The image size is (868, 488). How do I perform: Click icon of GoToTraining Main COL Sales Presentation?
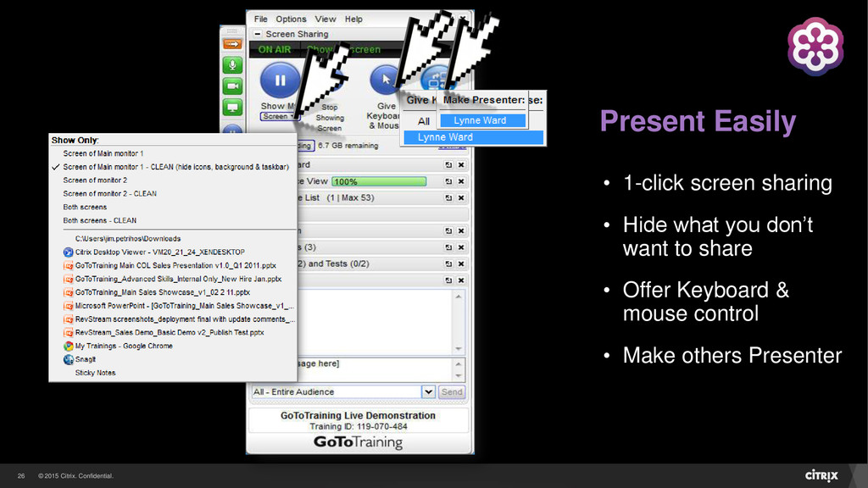[x=68, y=265]
